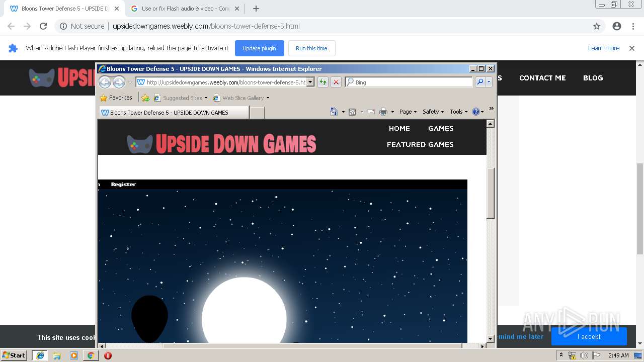Click IE Stop loading button
This screenshot has width=644, height=362.
336,82
